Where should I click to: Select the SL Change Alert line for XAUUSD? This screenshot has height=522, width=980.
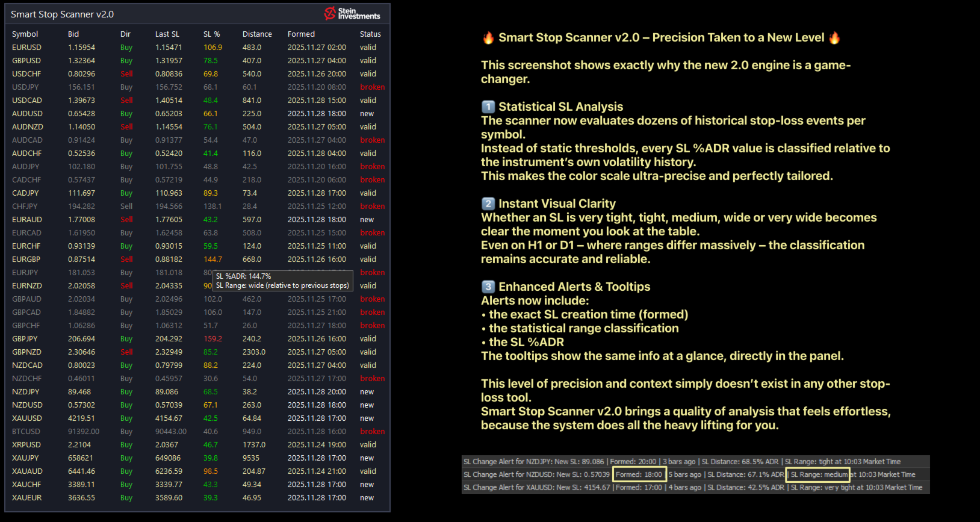pyautogui.click(x=692, y=488)
